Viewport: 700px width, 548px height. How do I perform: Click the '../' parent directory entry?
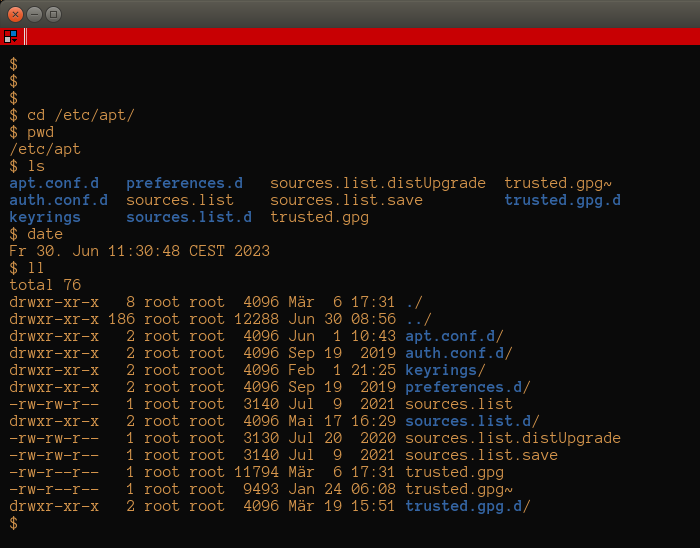pos(419,319)
